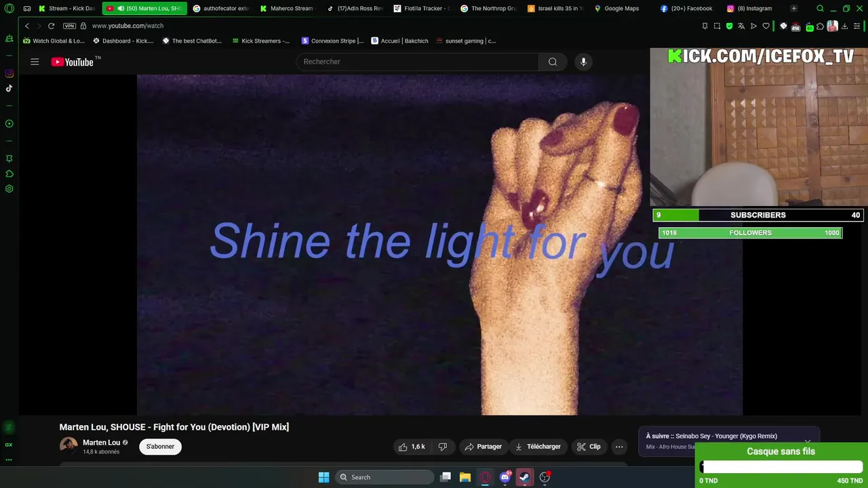Viewport: 868px width, 488px height.
Task: Open the Kick Streamers bookmark
Action: tap(260, 41)
